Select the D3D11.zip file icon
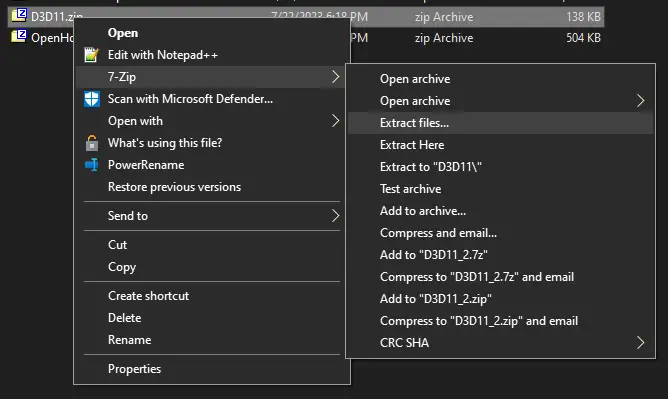Viewport: 668px width, 399px height. click(x=19, y=15)
